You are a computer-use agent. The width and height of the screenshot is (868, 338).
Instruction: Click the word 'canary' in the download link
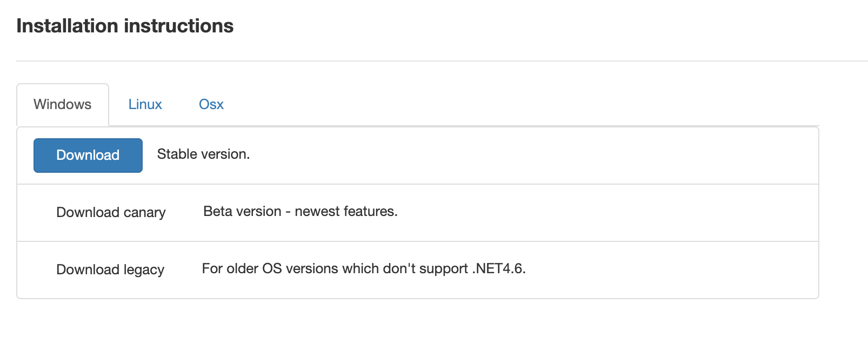coord(145,213)
